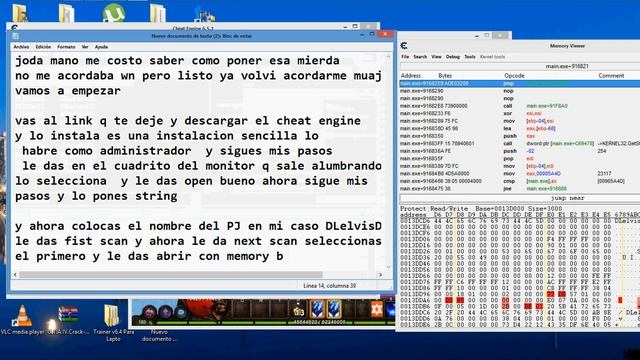Click the Notepad title bar document icon
640x360 pixels.
pyautogui.click(x=16, y=36)
